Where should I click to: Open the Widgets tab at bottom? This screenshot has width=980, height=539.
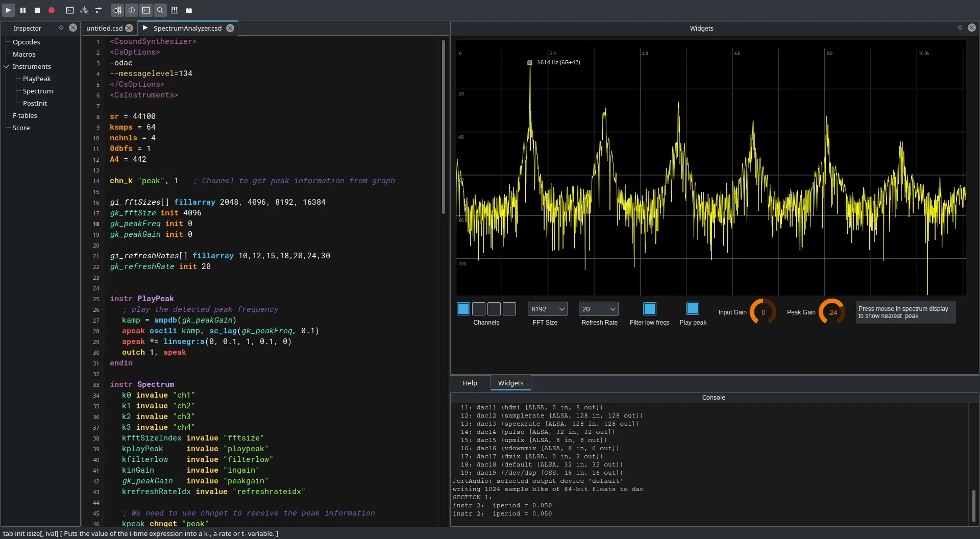click(x=510, y=383)
